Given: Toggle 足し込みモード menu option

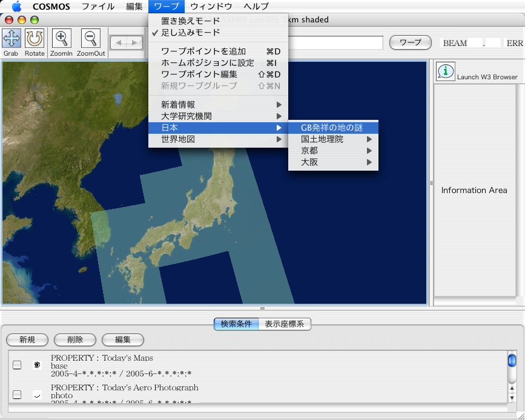Looking at the screenshot, I should 218,33.
